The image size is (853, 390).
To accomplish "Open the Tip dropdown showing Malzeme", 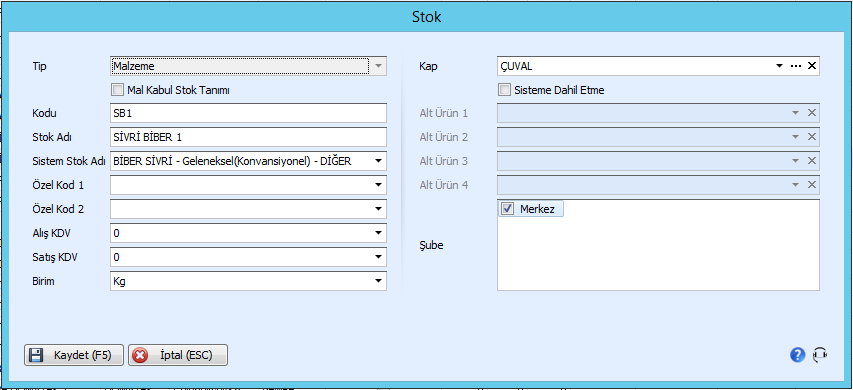I will point(379,66).
